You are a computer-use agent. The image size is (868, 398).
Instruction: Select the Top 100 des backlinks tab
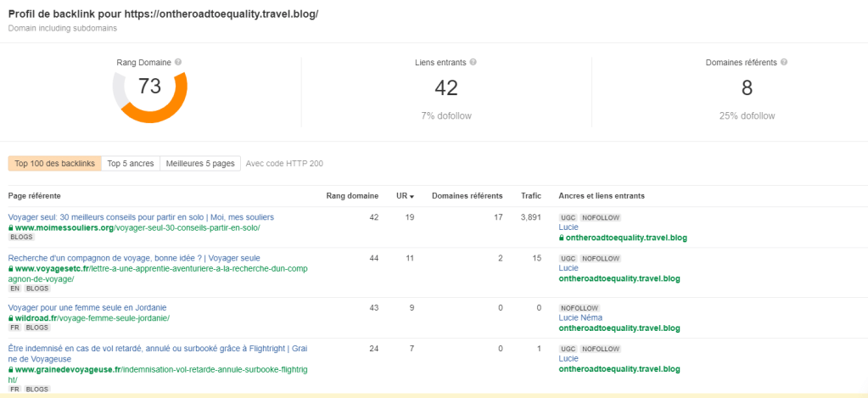click(54, 164)
